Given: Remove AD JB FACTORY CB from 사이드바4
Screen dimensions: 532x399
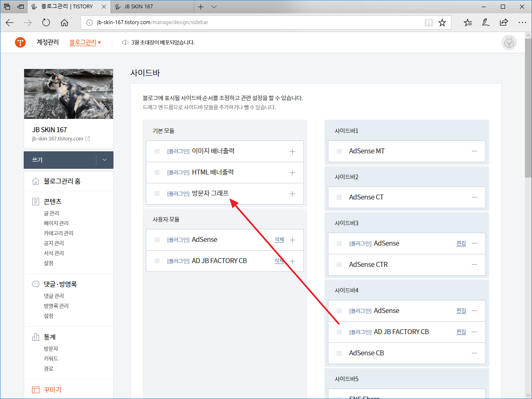Looking at the screenshot, I should point(474,332).
